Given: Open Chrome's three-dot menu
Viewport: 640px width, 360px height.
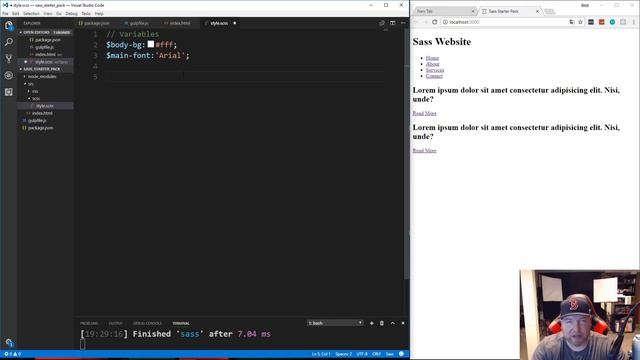Looking at the screenshot, I should [x=633, y=22].
